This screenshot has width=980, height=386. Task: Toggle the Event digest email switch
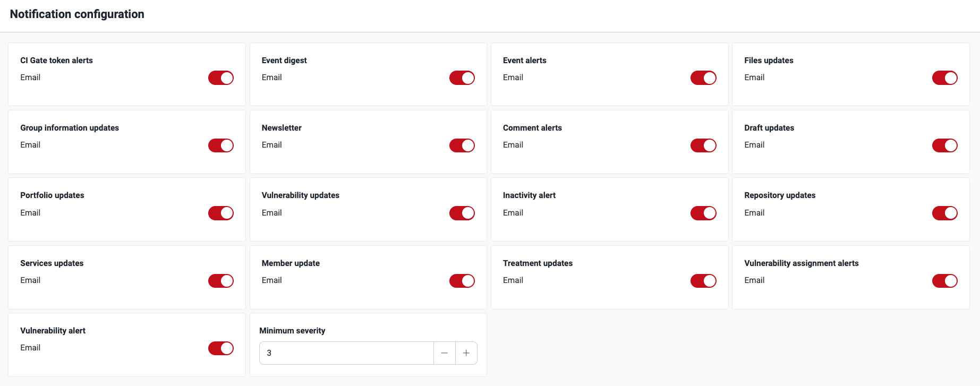click(462, 78)
